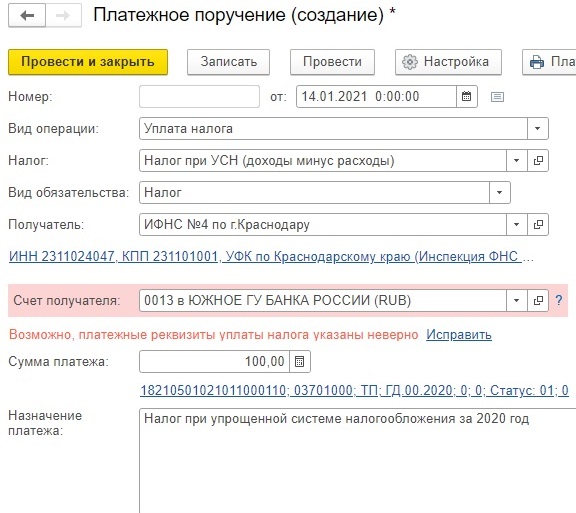Viewport: 576px width, 513px height.
Task: Click the Провести и закрыть button
Action: (88, 62)
